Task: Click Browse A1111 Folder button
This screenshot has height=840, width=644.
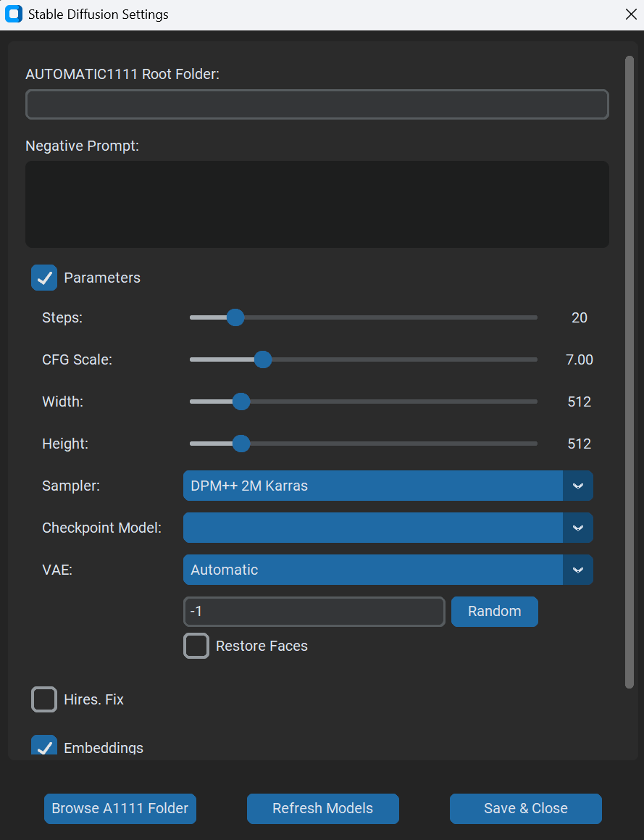Action: coord(120,808)
